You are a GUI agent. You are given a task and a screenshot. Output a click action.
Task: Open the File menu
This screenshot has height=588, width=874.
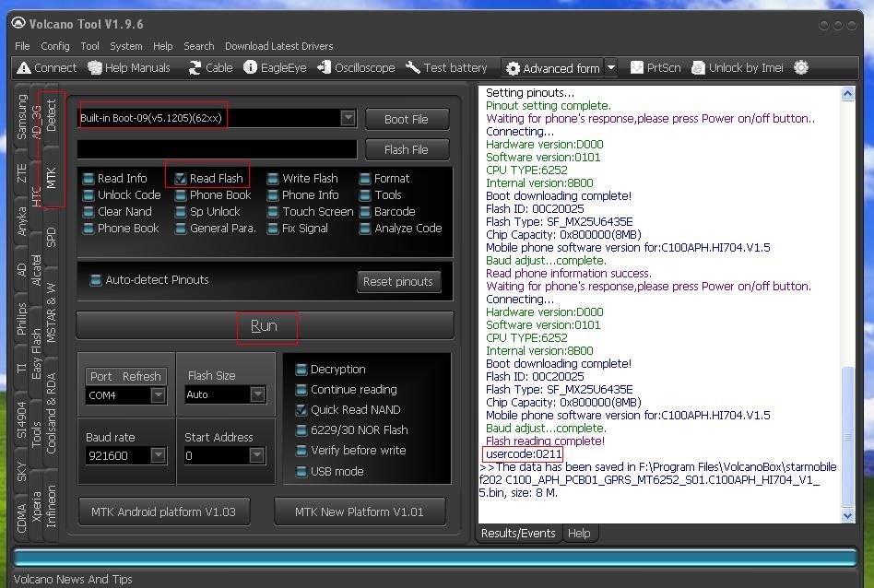22,46
